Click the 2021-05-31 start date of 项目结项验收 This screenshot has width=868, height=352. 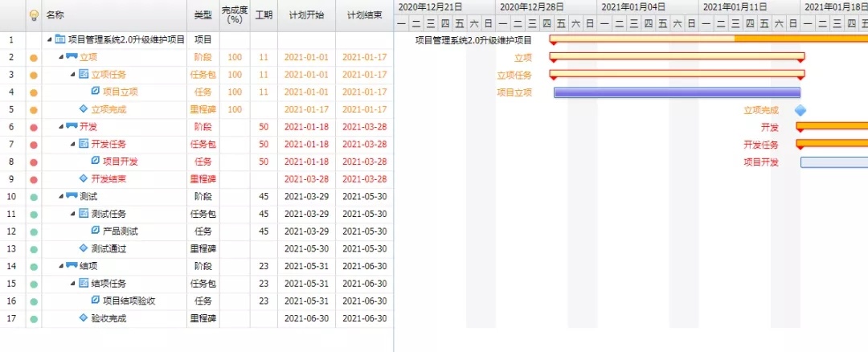pyautogui.click(x=307, y=301)
